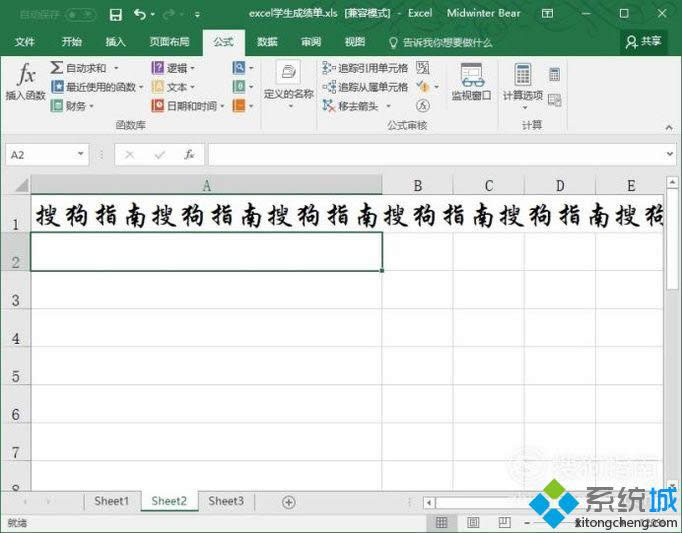Click the horizontal scrollbar left arrow
Viewport: 682px width, 533px height.
[x=429, y=503]
